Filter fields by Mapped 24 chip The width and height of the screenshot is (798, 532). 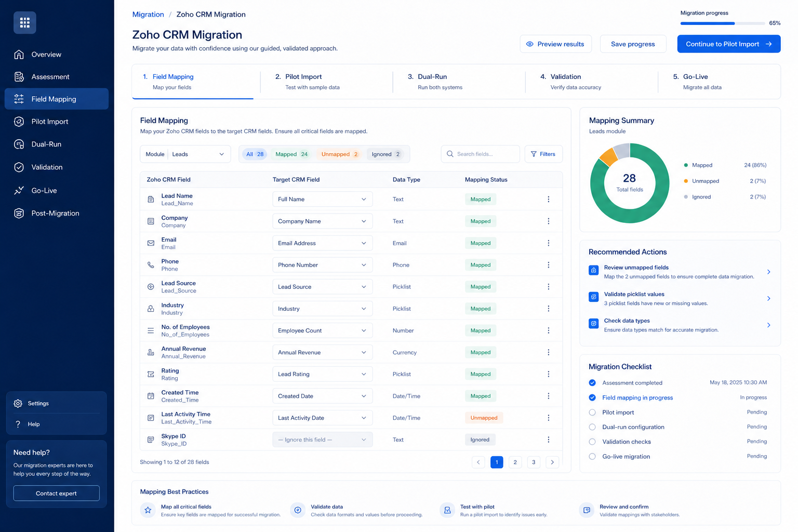pos(291,154)
